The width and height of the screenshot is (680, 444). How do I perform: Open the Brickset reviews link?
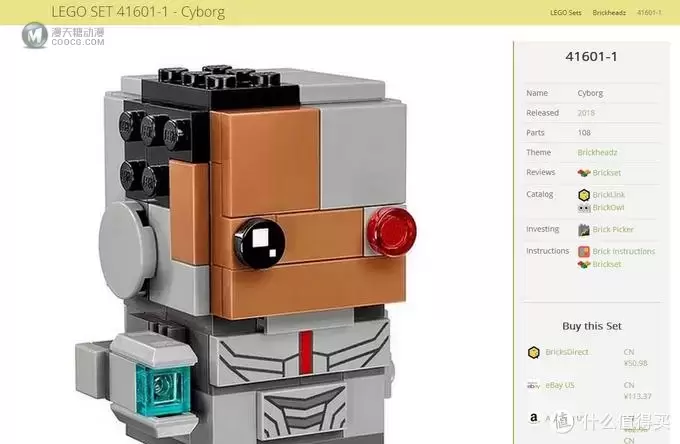tap(606, 173)
